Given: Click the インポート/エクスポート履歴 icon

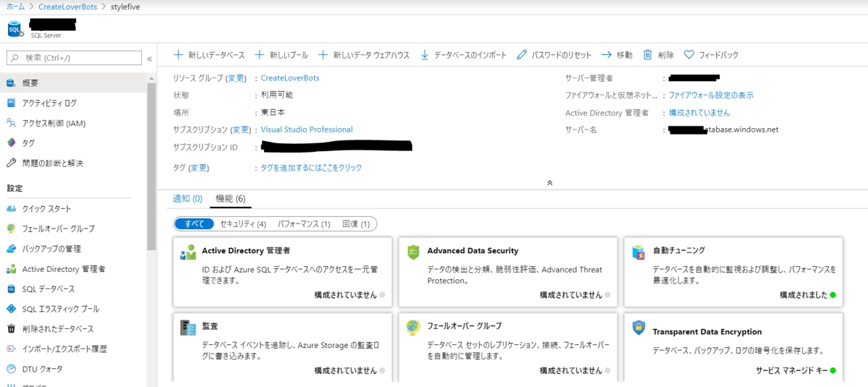Looking at the screenshot, I should pos(11,349).
